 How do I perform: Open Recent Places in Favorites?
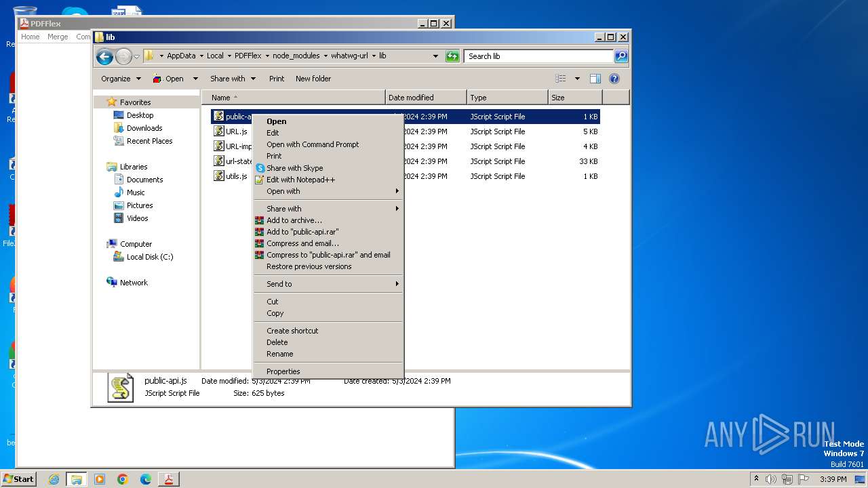(x=149, y=141)
